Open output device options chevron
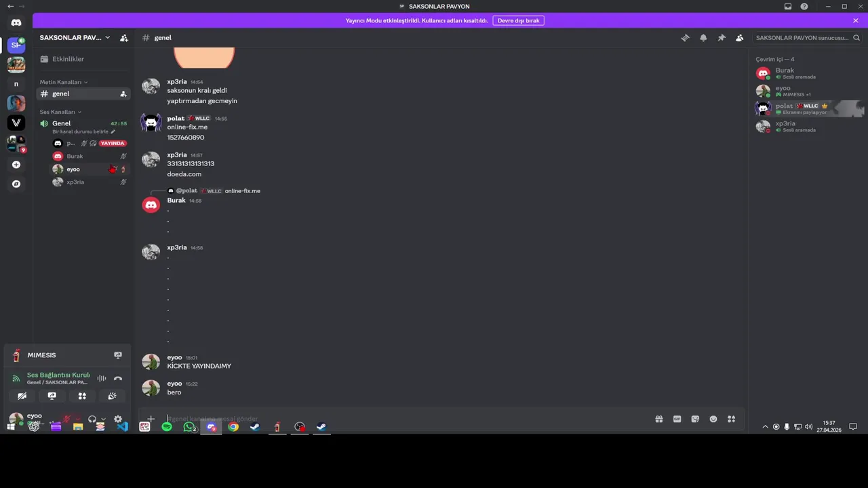This screenshot has width=868, height=488. [103, 419]
